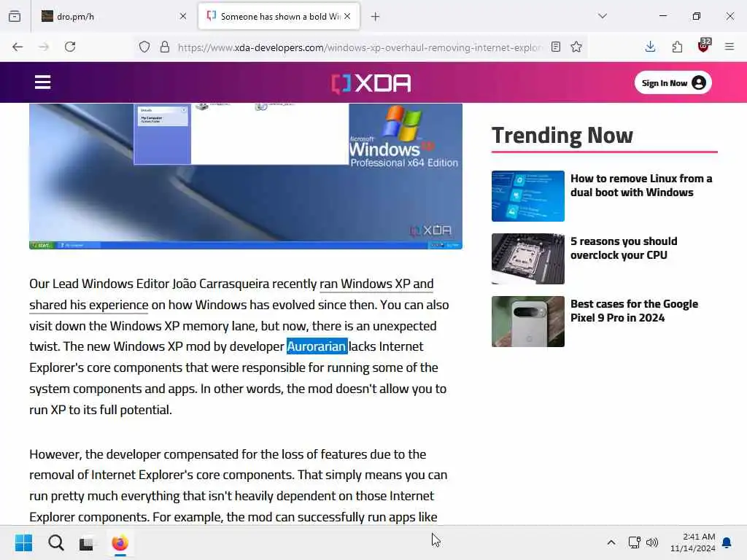Open tracking protection shield icon

pyautogui.click(x=144, y=47)
